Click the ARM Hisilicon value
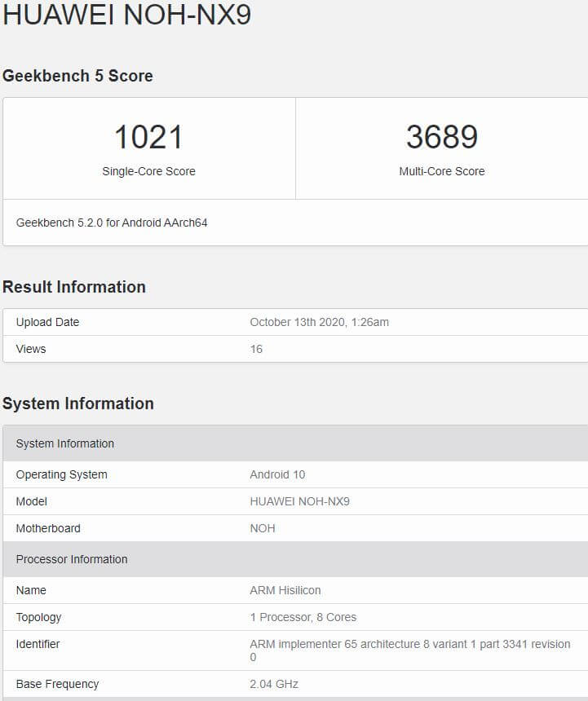 pyautogui.click(x=285, y=590)
